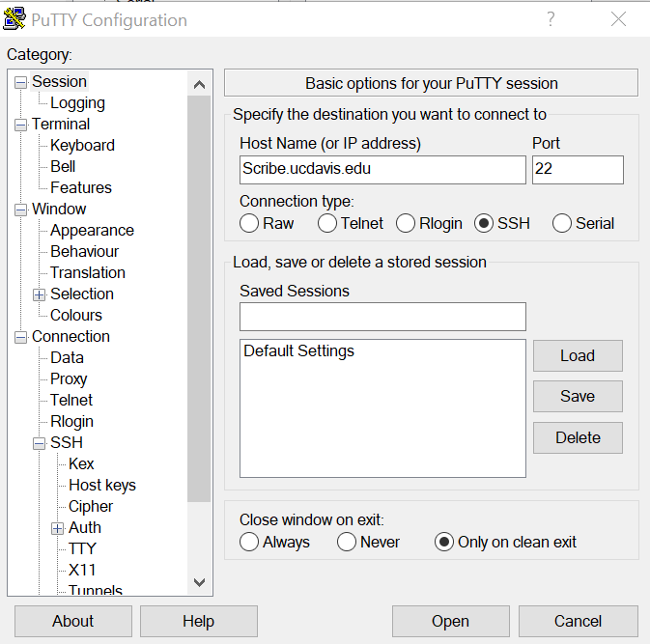
Task: Open the Auth category
Action: pos(85,527)
